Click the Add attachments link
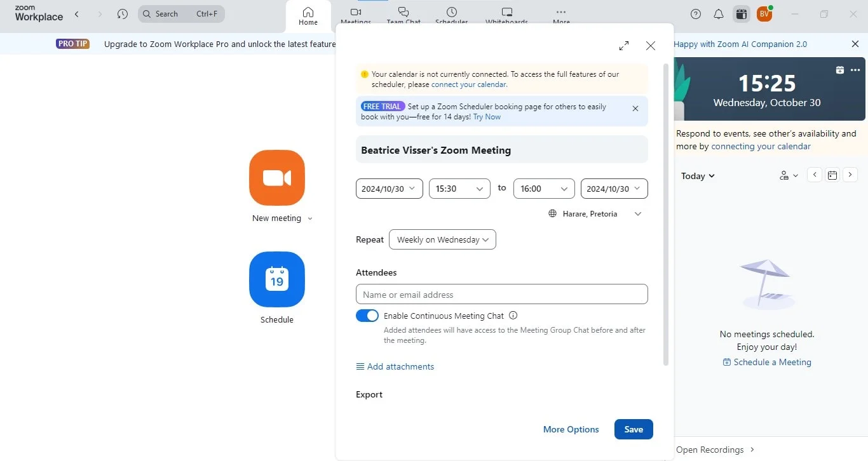The width and height of the screenshot is (868, 461). (x=395, y=366)
